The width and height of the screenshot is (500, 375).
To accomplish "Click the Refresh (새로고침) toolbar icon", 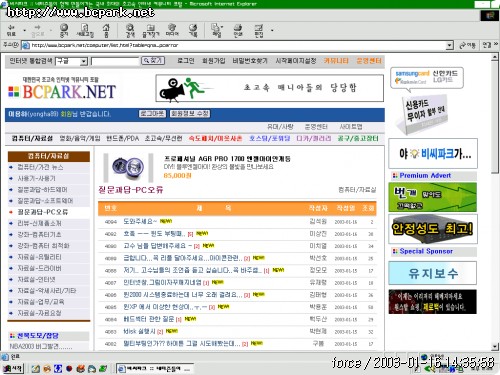I will [x=85, y=30].
